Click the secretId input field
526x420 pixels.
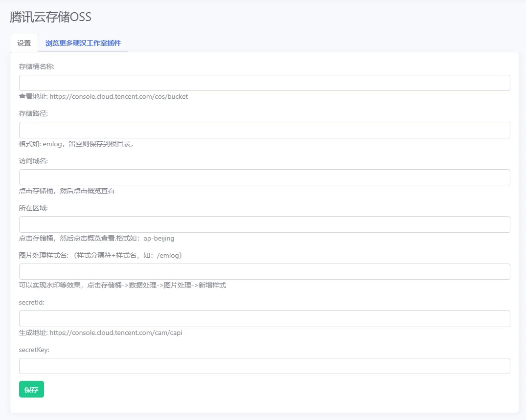[264, 319]
